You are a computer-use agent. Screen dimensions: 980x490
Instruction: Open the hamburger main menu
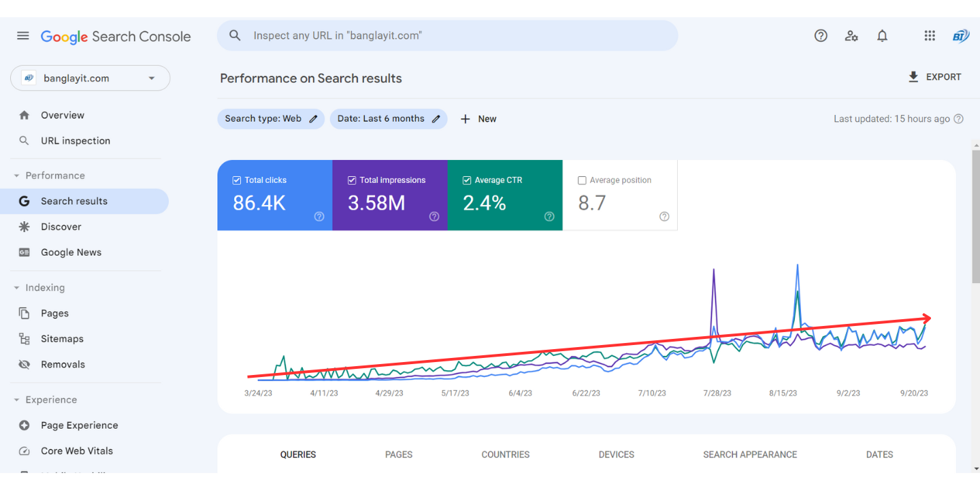(x=23, y=36)
